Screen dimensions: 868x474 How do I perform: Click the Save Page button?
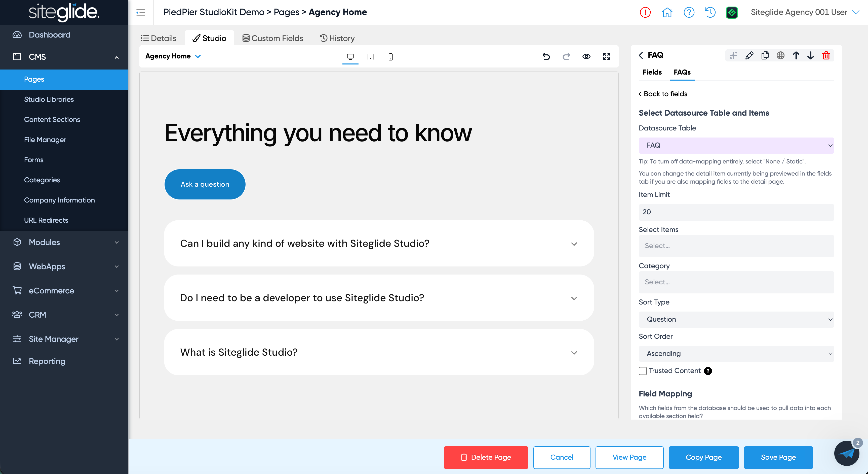pos(778,457)
